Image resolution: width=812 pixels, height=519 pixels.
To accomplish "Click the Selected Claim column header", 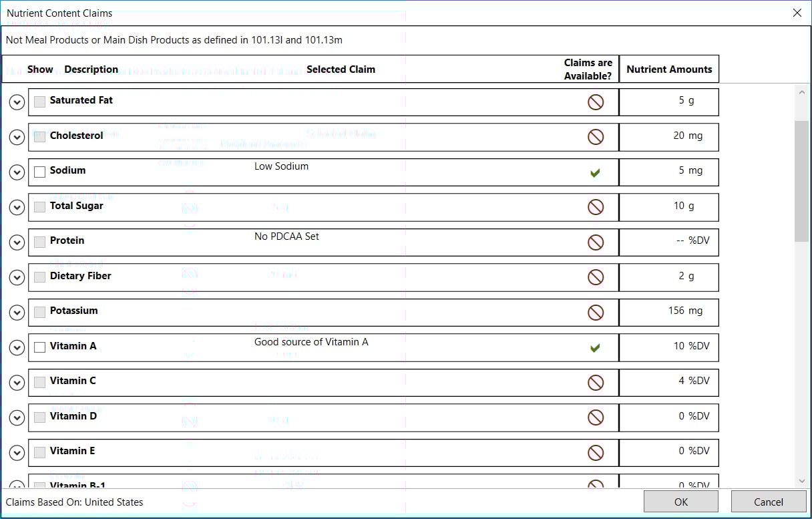I will click(341, 69).
